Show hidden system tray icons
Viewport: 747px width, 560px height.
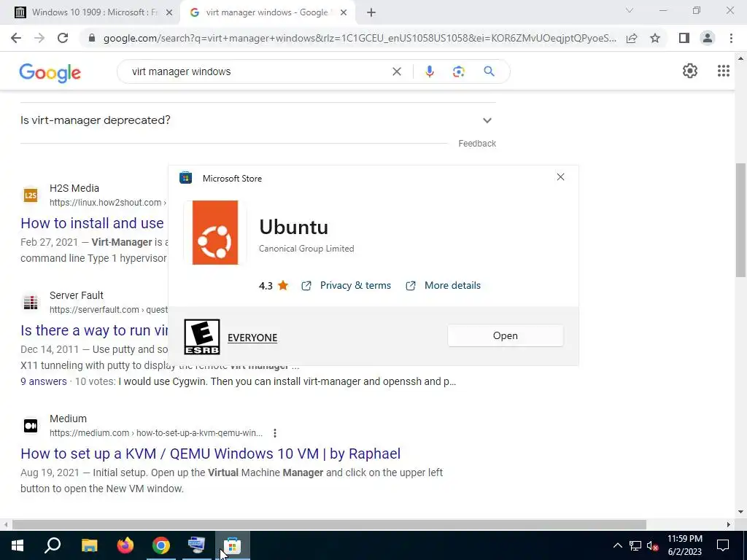point(617,545)
